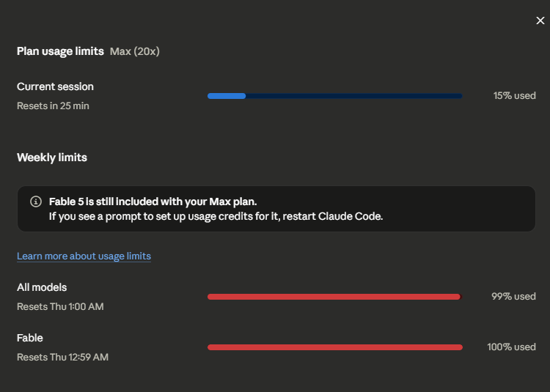Close the usage limits dialog
The width and height of the screenshot is (550, 392).
coord(540,21)
